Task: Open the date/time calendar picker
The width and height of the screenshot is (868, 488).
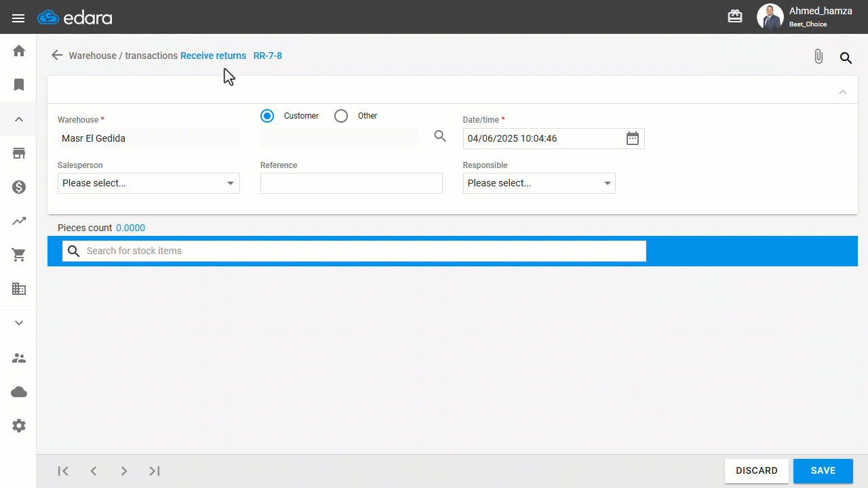Action: pyautogui.click(x=633, y=138)
